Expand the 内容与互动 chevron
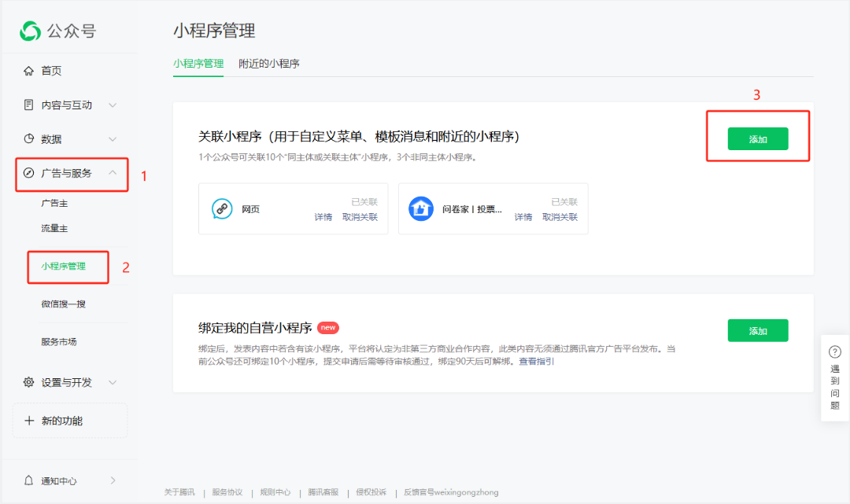 point(113,105)
